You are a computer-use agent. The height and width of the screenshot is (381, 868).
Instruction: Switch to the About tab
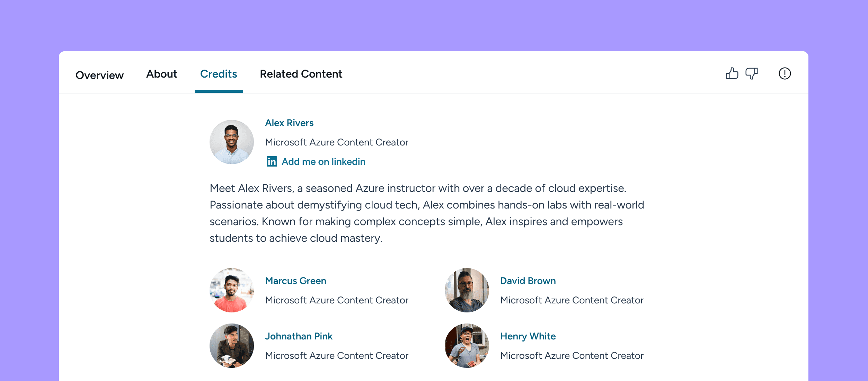point(161,74)
